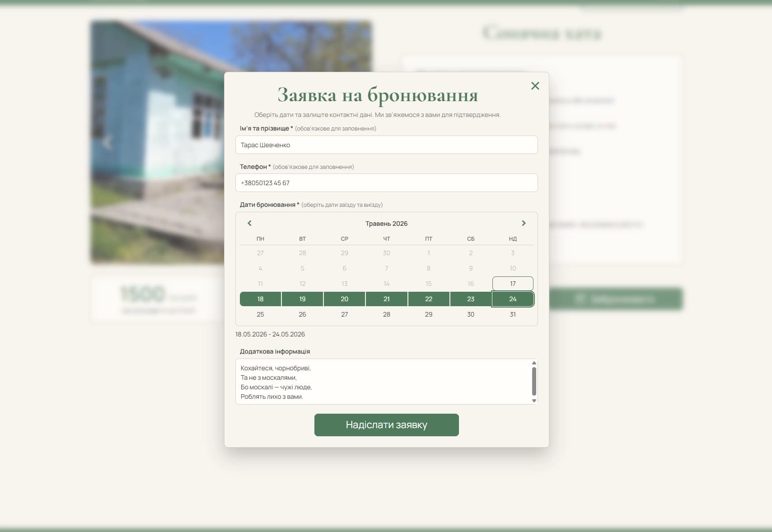Click the НД weekday column header

pyautogui.click(x=513, y=238)
